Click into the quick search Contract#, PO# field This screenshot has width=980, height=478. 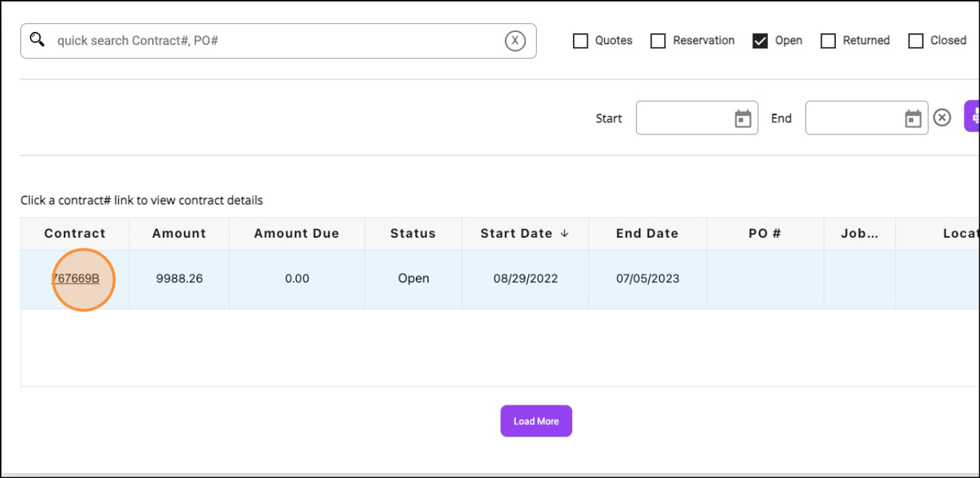click(272, 41)
